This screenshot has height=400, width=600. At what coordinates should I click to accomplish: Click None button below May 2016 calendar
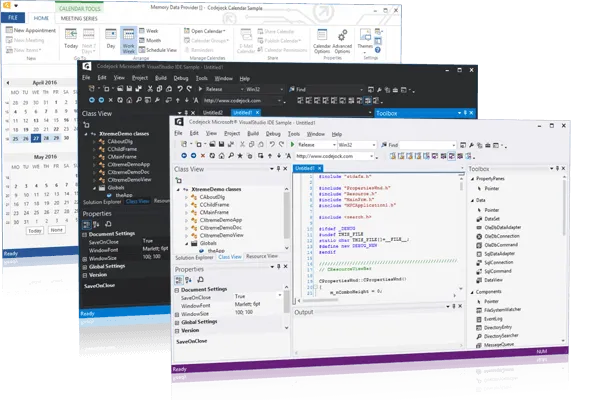[x=57, y=230]
